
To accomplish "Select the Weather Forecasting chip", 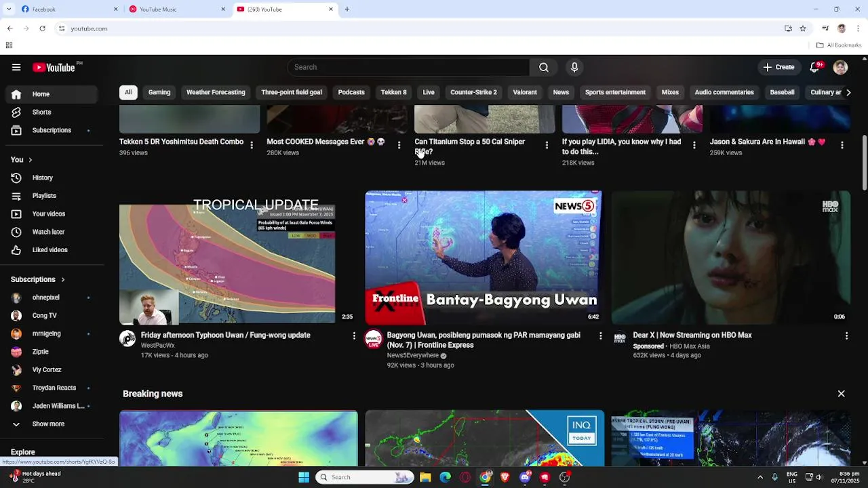I will coord(216,92).
